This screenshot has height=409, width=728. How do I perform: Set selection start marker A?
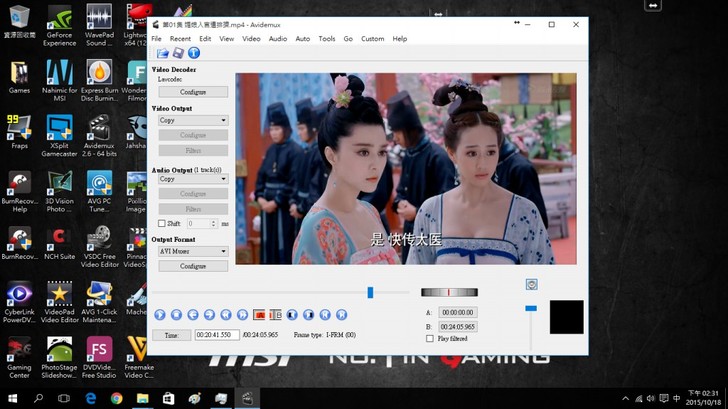[259, 314]
